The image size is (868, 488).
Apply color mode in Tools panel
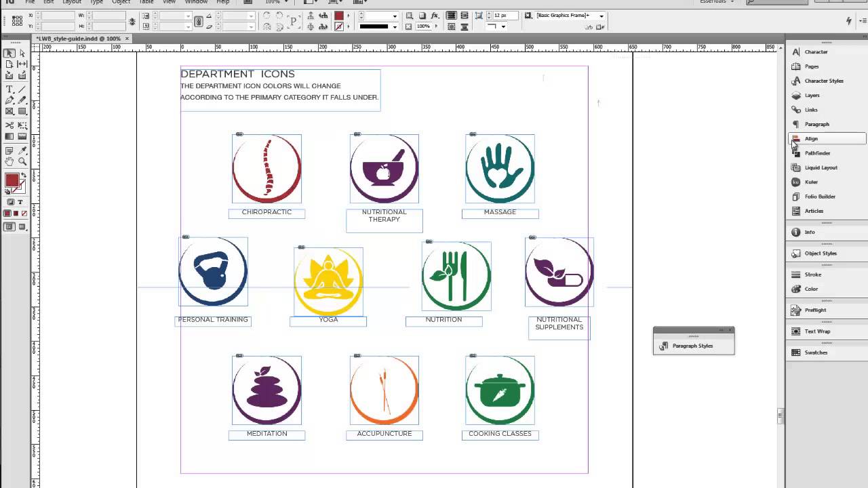pyautogui.click(x=7, y=213)
